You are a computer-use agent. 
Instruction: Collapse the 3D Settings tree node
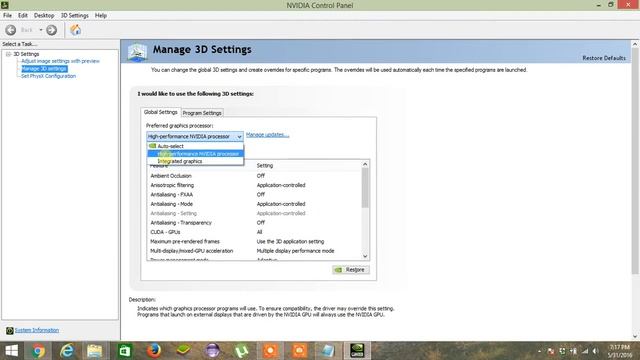[8, 54]
